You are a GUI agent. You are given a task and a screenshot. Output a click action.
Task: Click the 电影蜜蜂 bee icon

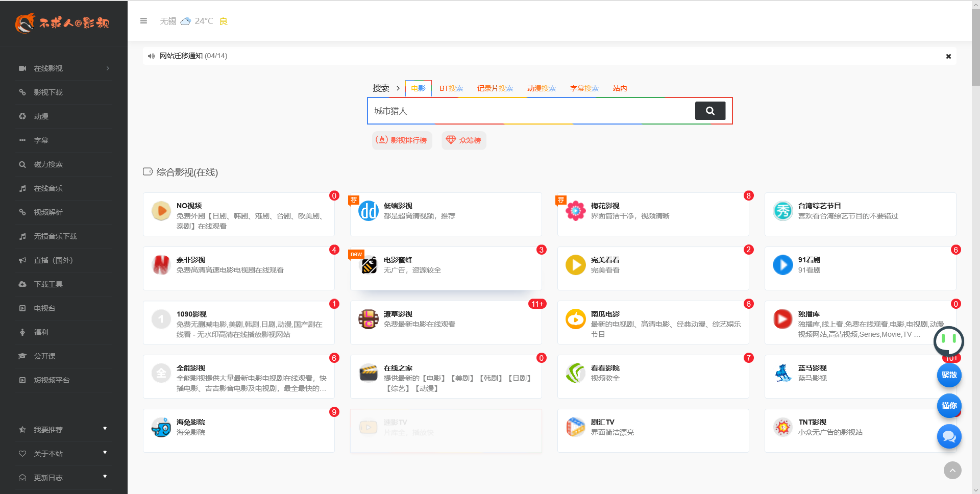tap(369, 265)
